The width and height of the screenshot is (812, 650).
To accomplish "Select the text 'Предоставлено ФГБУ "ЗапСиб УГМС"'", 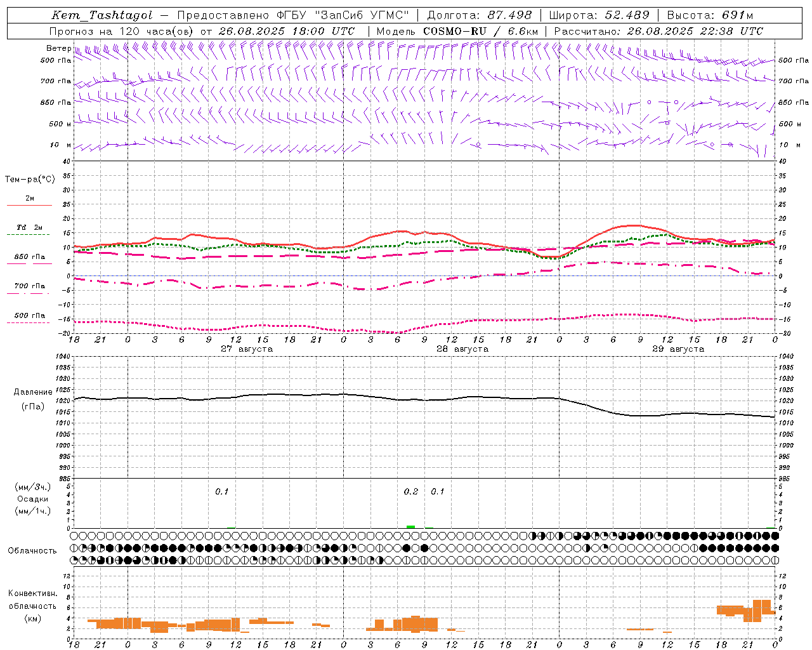I will tap(293, 15).
